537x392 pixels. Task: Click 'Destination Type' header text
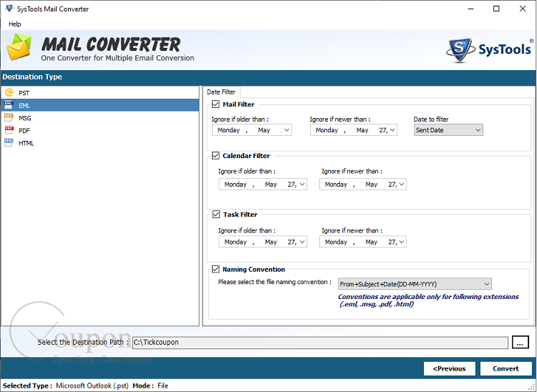(x=32, y=77)
